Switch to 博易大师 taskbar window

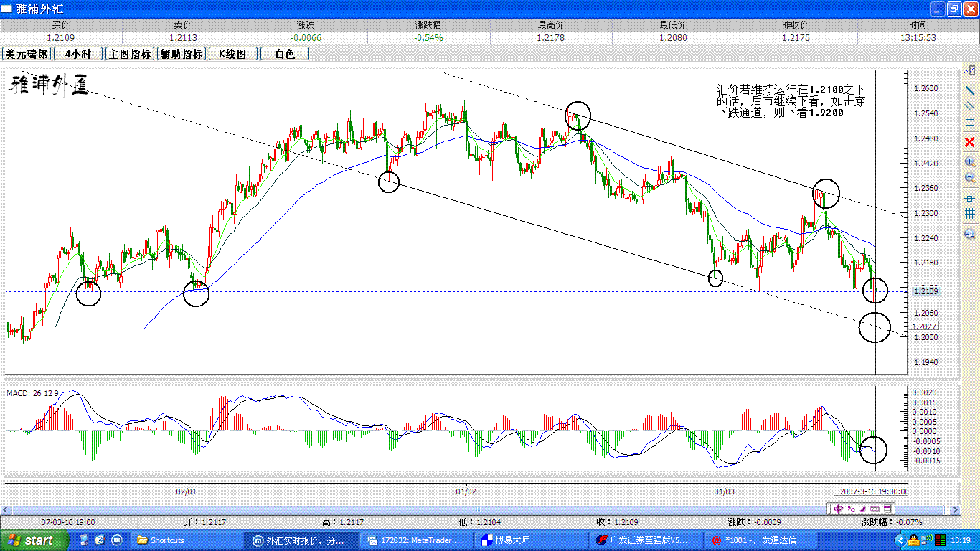click(x=530, y=540)
